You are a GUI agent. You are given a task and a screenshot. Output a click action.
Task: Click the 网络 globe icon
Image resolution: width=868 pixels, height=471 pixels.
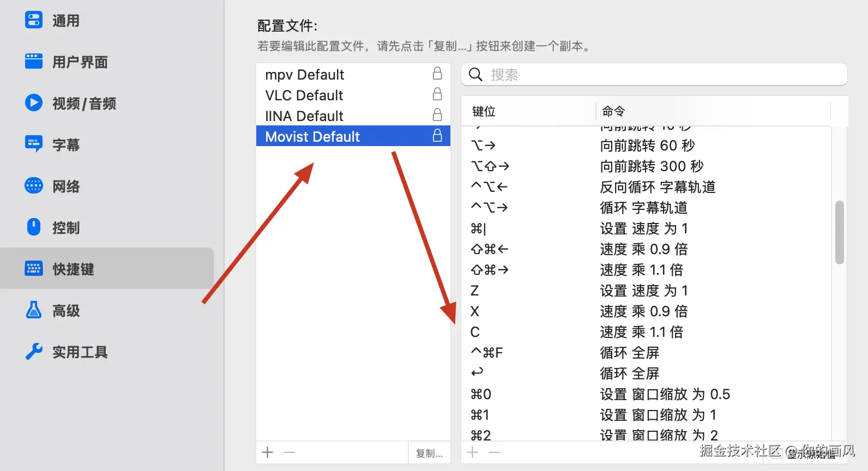tap(34, 185)
